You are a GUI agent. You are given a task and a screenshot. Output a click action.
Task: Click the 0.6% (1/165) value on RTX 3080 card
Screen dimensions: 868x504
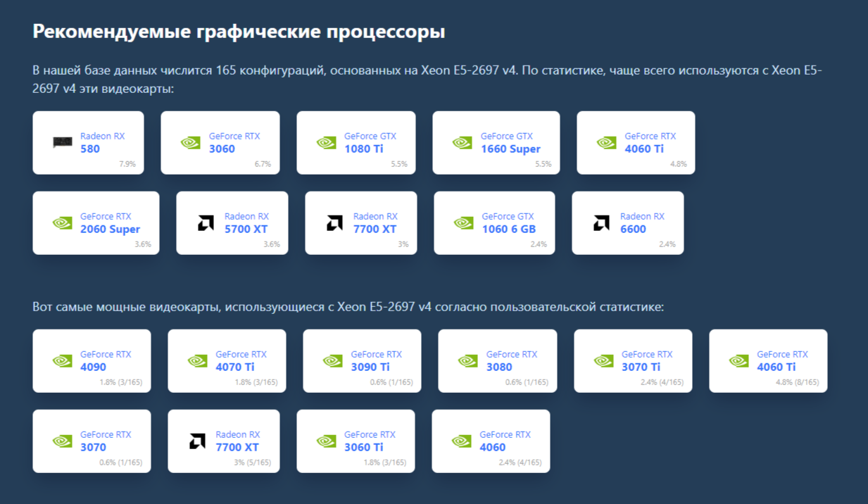tap(527, 382)
